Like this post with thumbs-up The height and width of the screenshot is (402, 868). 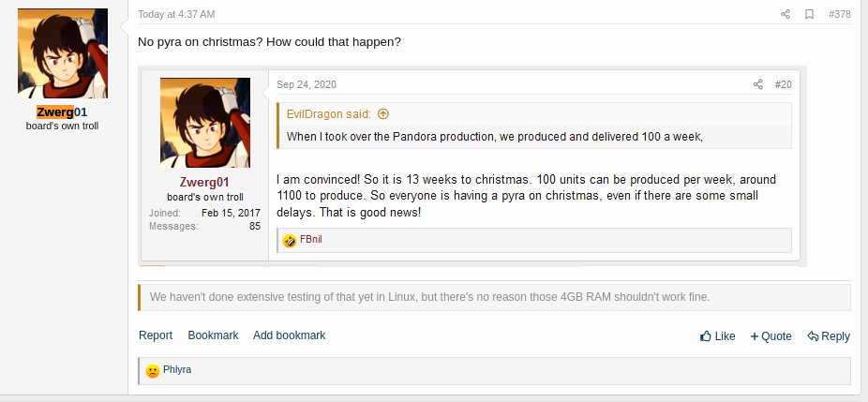[717, 336]
